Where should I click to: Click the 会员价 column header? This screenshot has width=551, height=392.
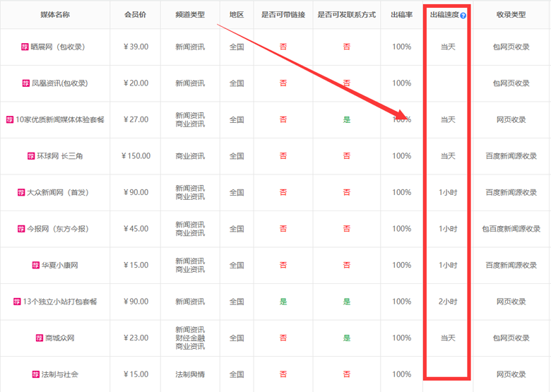(x=135, y=15)
